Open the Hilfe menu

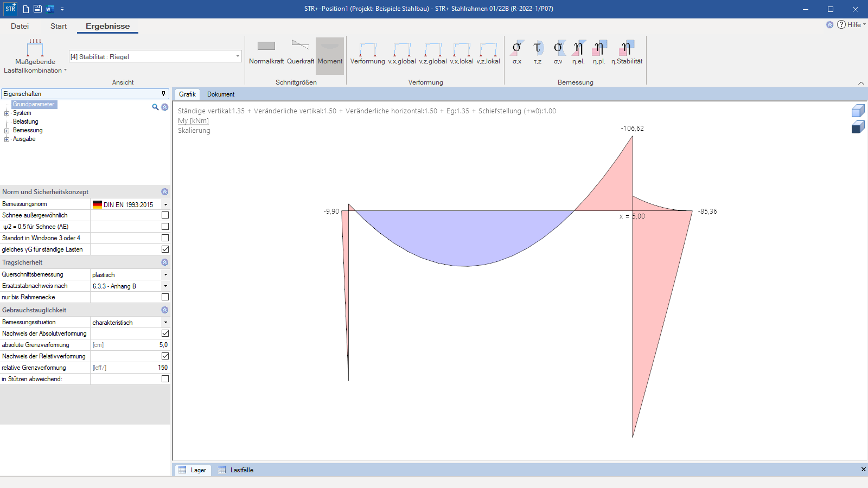(x=856, y=25)
